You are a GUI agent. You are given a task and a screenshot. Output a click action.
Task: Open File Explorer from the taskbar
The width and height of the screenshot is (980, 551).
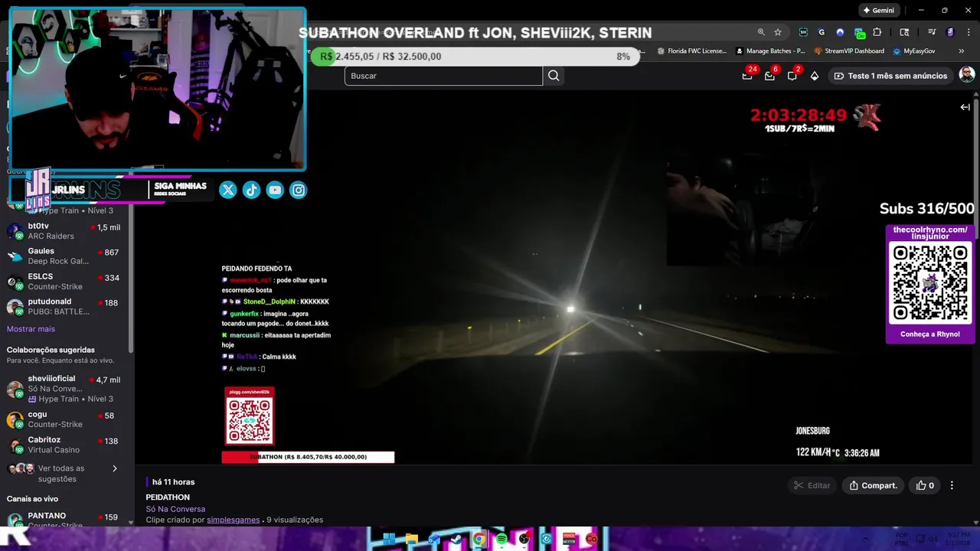[412, 539]
